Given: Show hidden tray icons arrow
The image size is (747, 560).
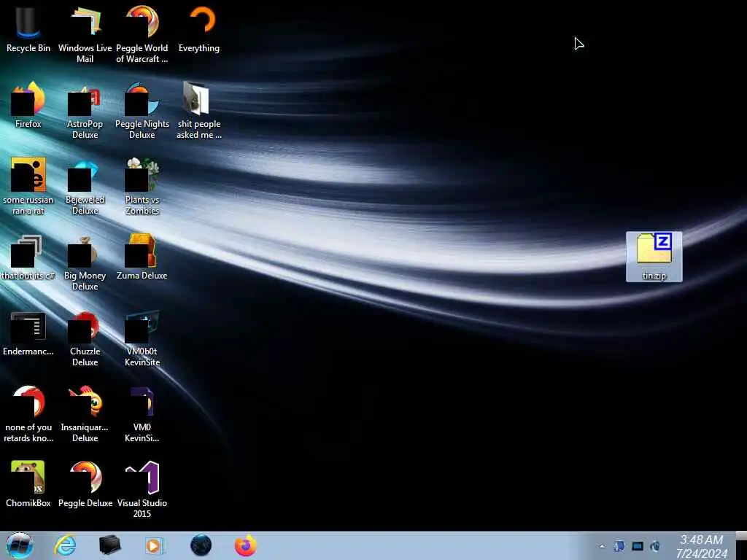Looking at the screenshot, I should click(x=602, y=546).
